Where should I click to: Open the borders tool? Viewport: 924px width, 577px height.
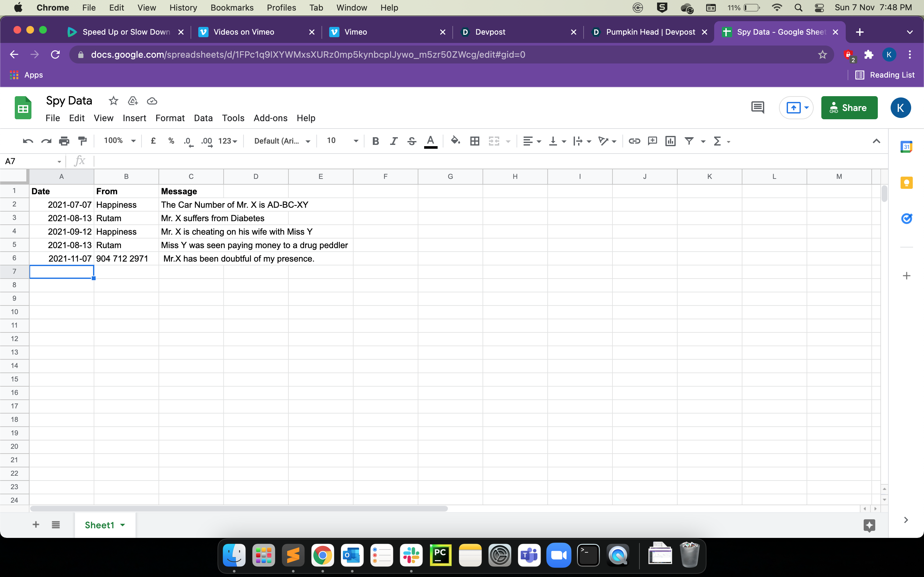coord(475,141)
